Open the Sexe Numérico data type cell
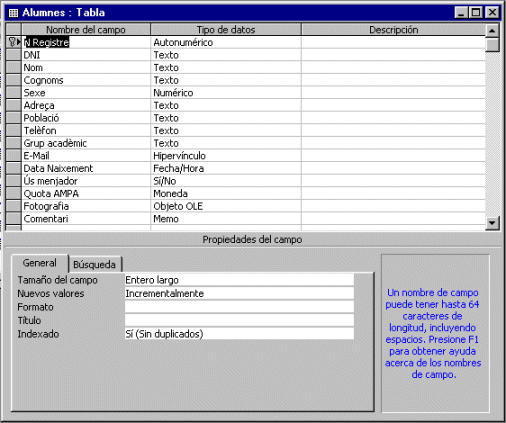This screenshot has height=423, width=506. [226, 93]
